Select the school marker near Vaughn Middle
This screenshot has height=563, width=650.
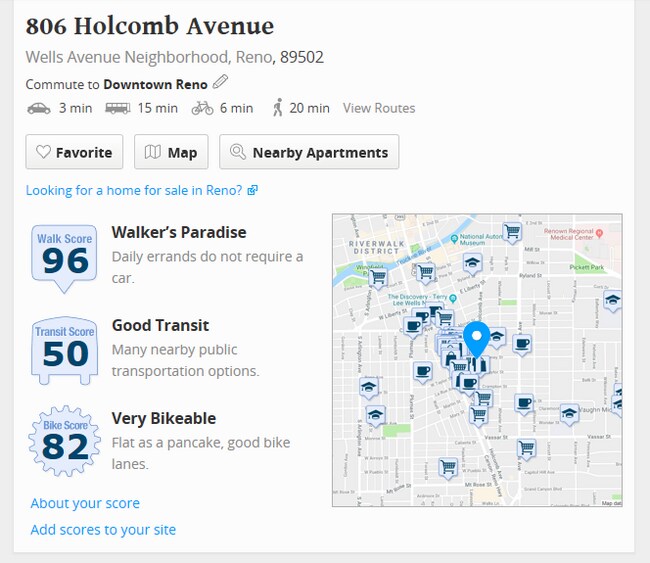tap(569, 412)
